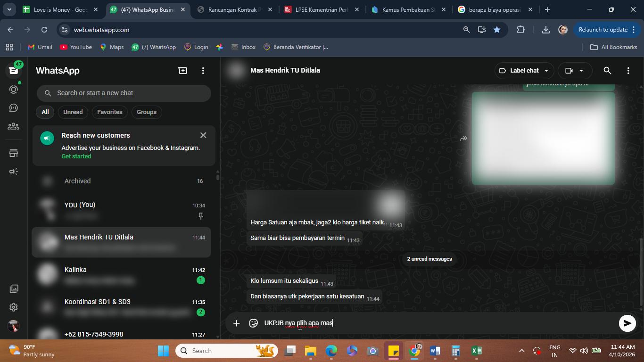Image resolution: width=644 pixels, height=362 pixels.
Task: Open the Koordinasi SD1 & SD3 chat
Action: 122,306
